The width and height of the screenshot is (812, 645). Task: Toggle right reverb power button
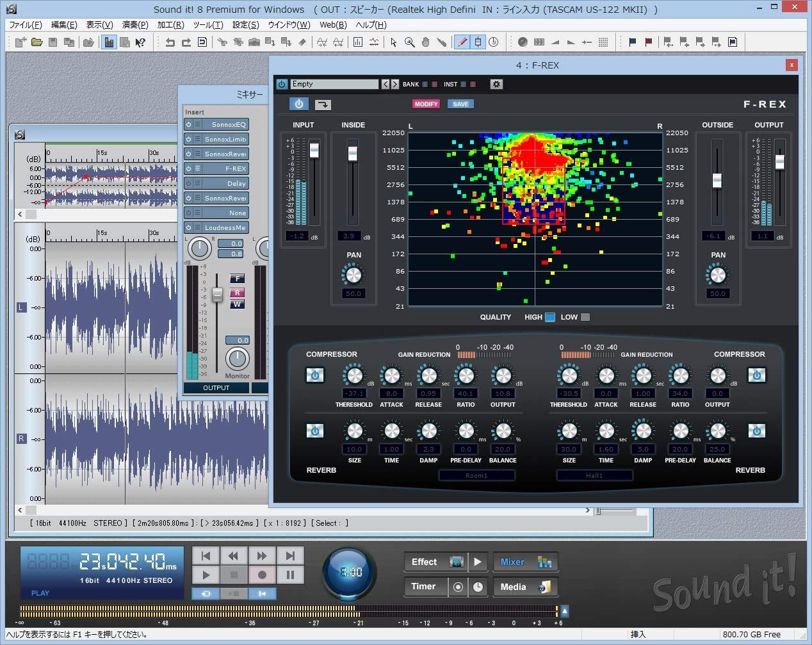756,431
